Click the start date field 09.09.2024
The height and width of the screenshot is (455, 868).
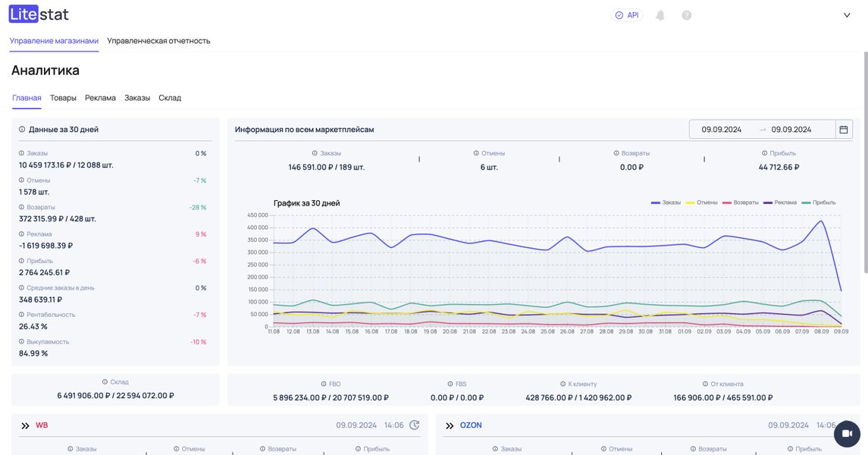(721, 130)
